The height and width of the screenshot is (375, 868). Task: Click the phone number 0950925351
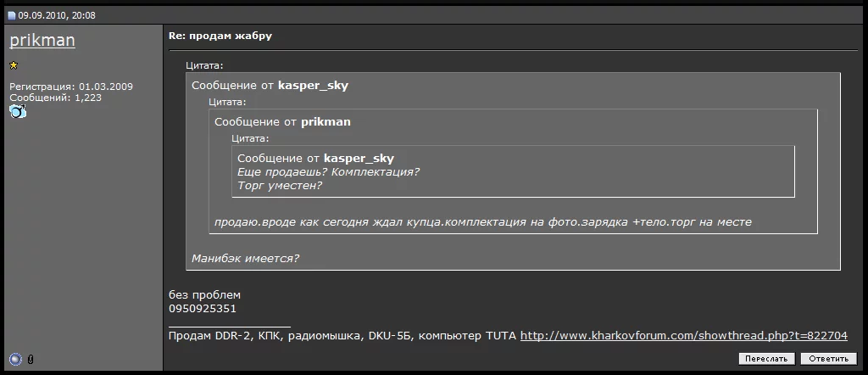click(x=203, y=309)
